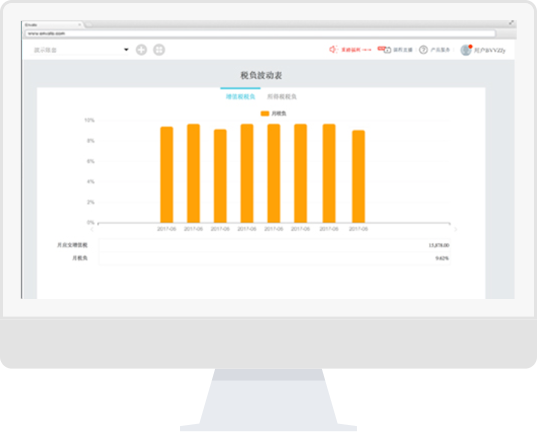Go to previous chart page arrow
Screen dimensions: 537x432
pos(91,229)
